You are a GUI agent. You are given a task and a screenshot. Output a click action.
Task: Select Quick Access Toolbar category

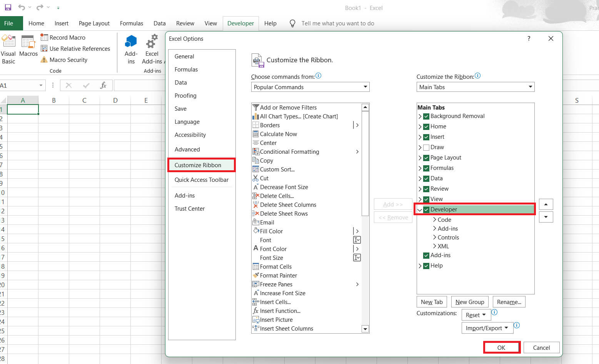pyautogui.click(x=202, y=180)
